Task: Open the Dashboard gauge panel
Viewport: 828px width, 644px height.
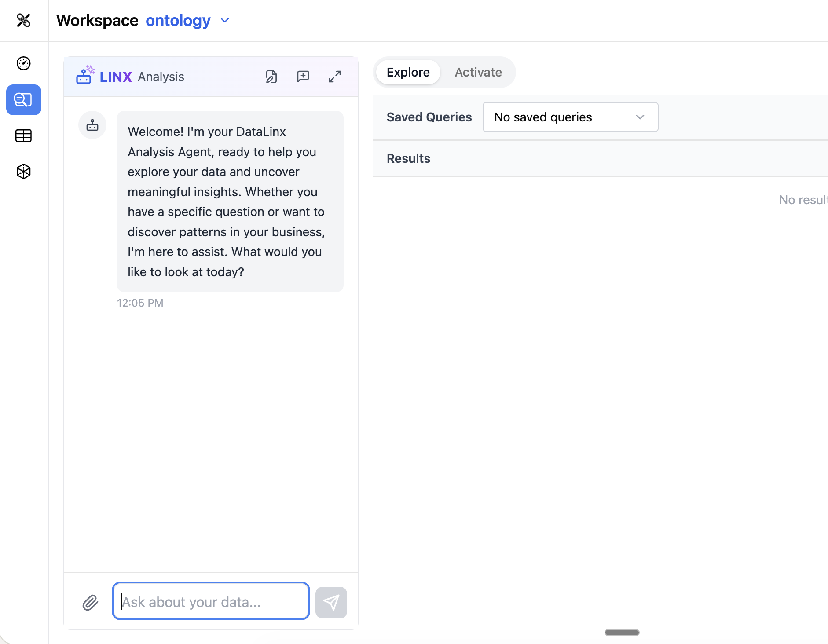Action: (x=23, y=63)
